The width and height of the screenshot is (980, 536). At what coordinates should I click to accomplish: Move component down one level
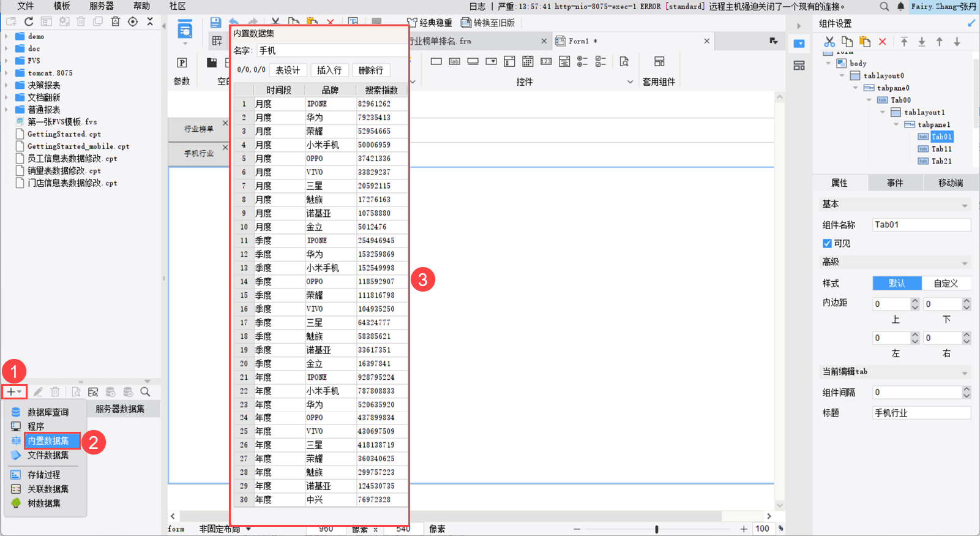(957, 42)
